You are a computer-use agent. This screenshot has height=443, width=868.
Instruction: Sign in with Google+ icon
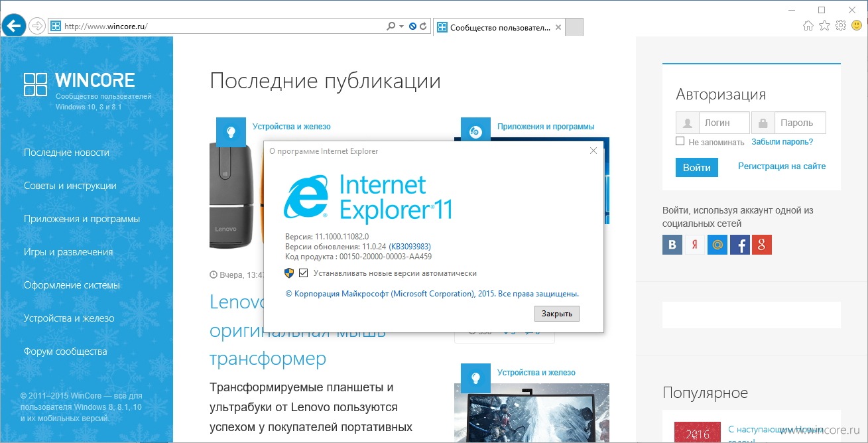[762, 245]
